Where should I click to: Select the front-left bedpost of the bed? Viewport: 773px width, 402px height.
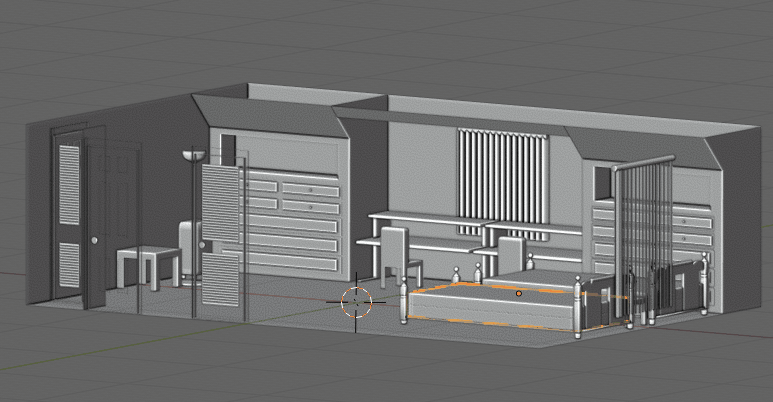[x=404, y=304]
